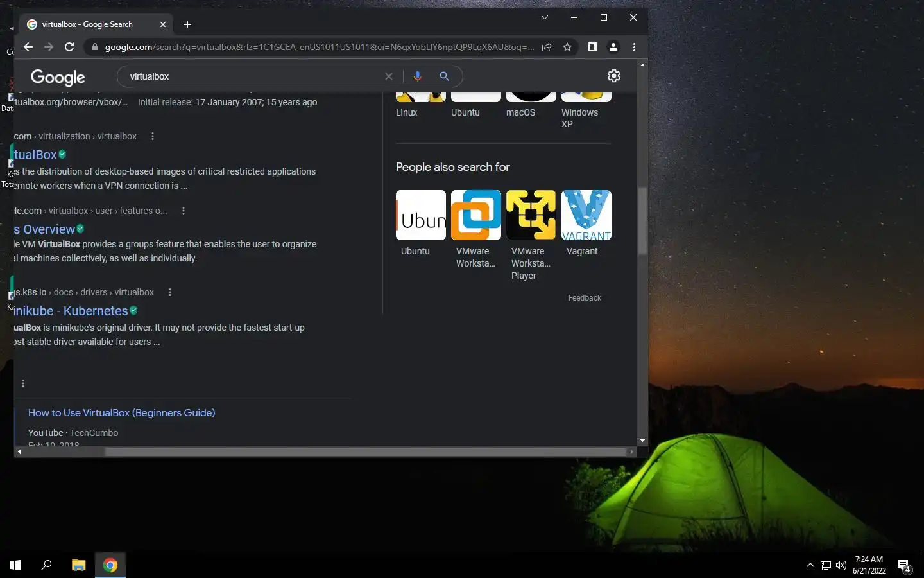Open options for features-o... result
The height and width of the screenshot is (578, 924).
point(184,211)
